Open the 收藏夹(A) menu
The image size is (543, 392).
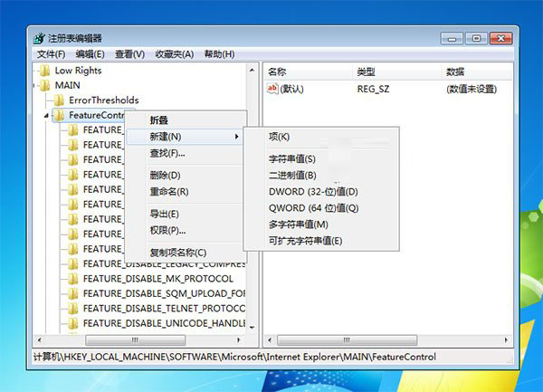[175, 54]
